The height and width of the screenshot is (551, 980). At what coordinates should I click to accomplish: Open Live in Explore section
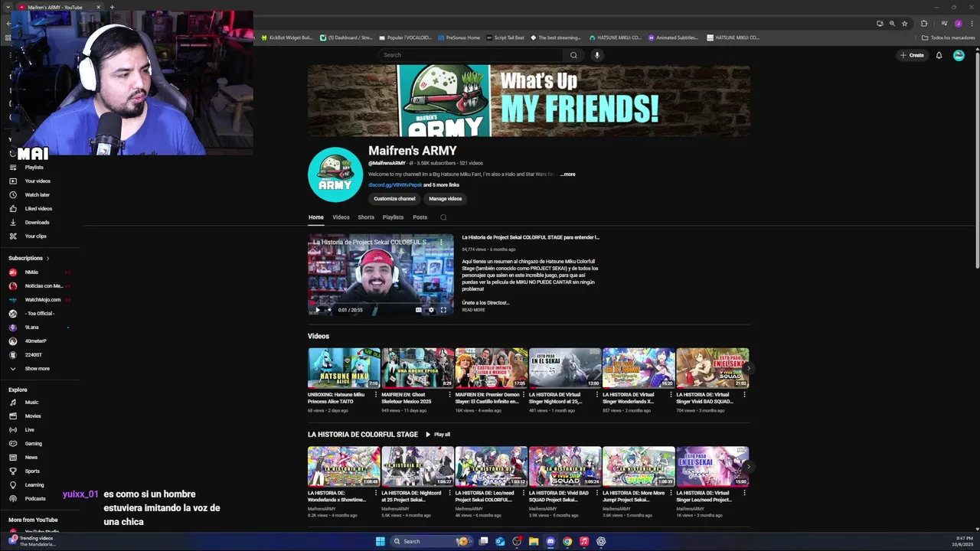31,430
